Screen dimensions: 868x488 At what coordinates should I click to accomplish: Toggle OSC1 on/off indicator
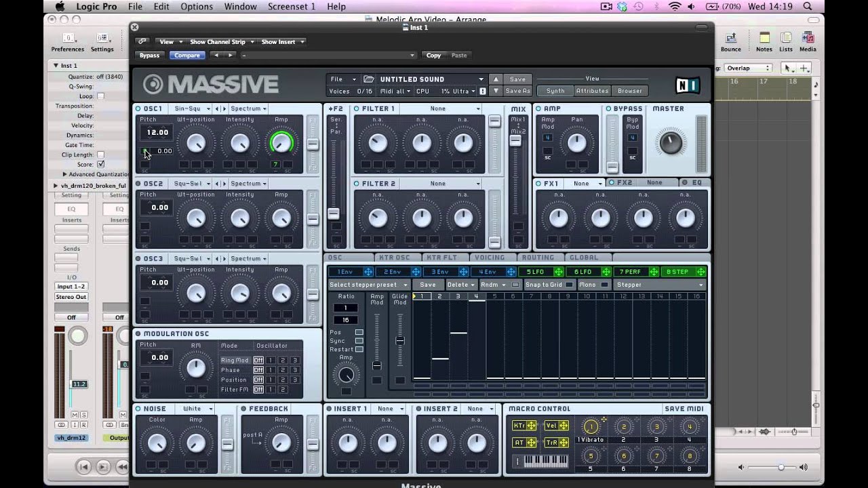138,108
